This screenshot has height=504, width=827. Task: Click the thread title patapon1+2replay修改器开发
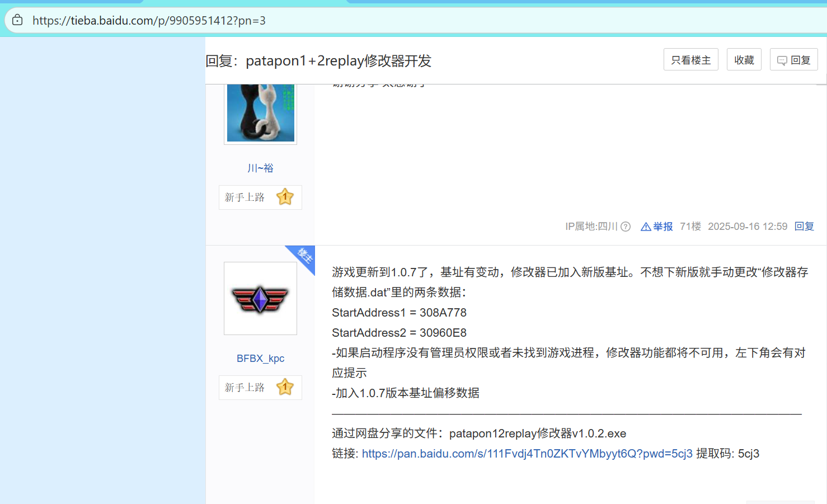click(338, 61)
